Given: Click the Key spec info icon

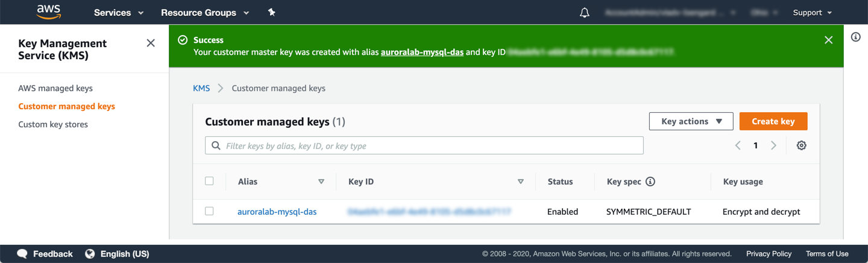Looking at the screenshot, I should pos(650,182).
